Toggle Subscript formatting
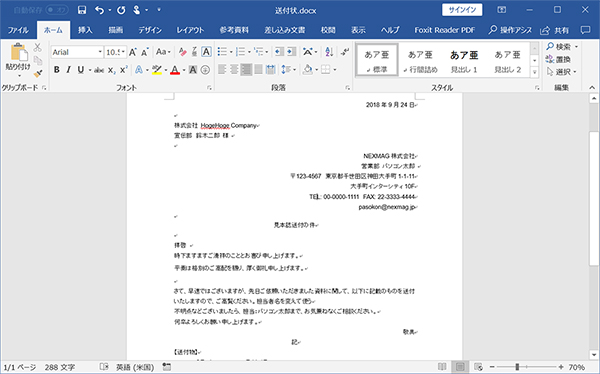Viewport: 600px width, 374px height. [x=111, y=70]
